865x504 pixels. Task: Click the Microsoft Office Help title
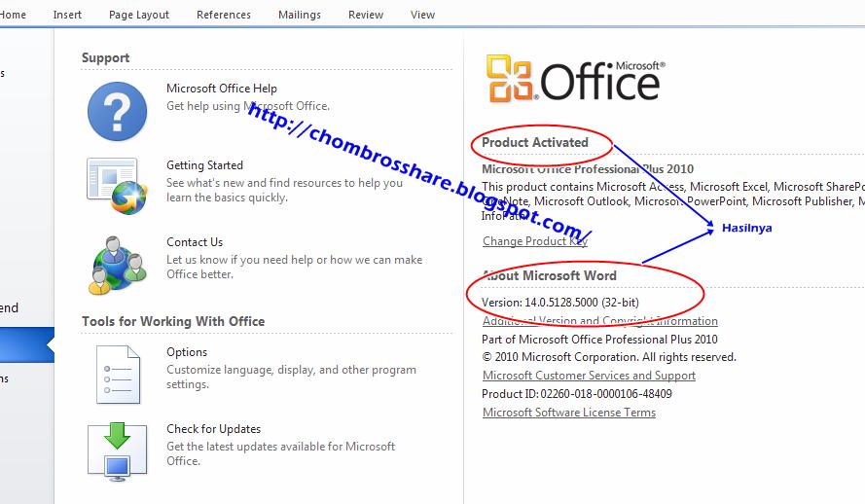pyautogui.click(x=222, y=89)
